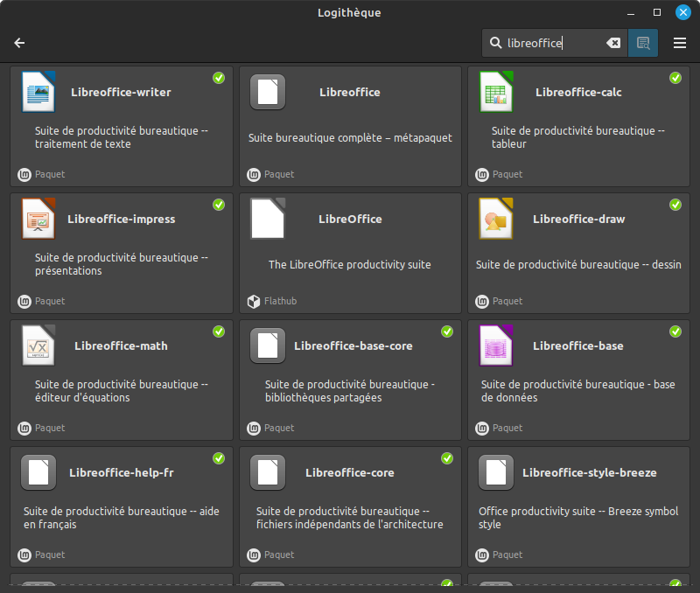The width and height of the screenshot is (700, 593).
Task: Open the Libreoffice metapackage title
Action: click(x=349, y=93)
